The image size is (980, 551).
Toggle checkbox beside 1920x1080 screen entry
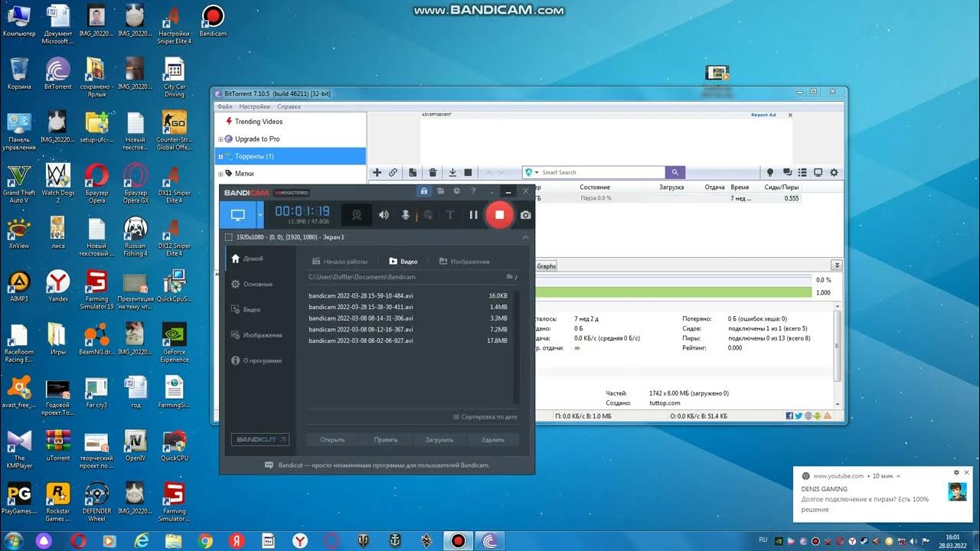coord(229,237)
